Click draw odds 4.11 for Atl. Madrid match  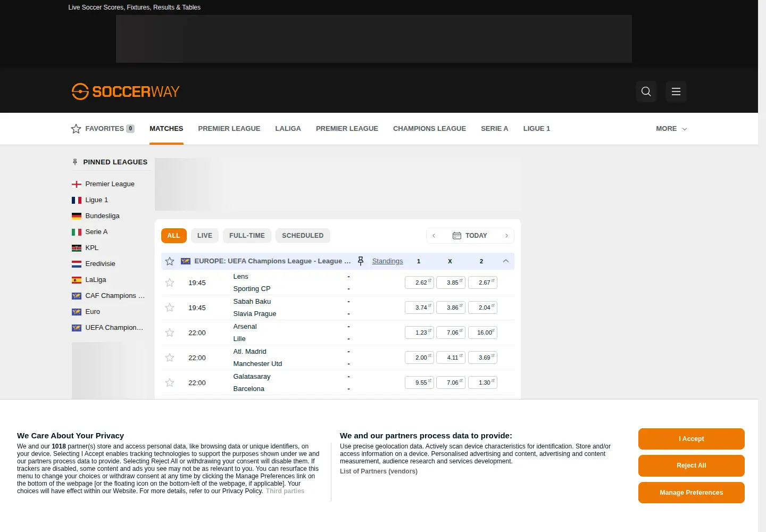(451, 358)
